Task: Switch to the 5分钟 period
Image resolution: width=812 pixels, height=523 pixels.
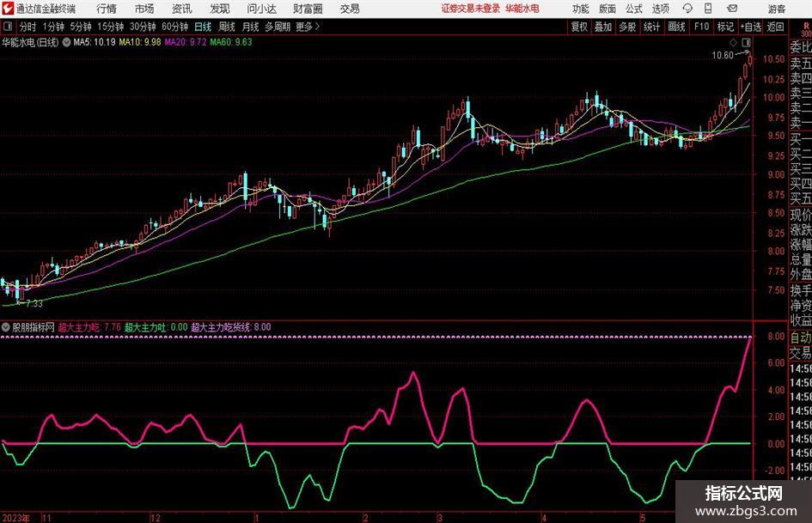Action: (x=80, y=27)
